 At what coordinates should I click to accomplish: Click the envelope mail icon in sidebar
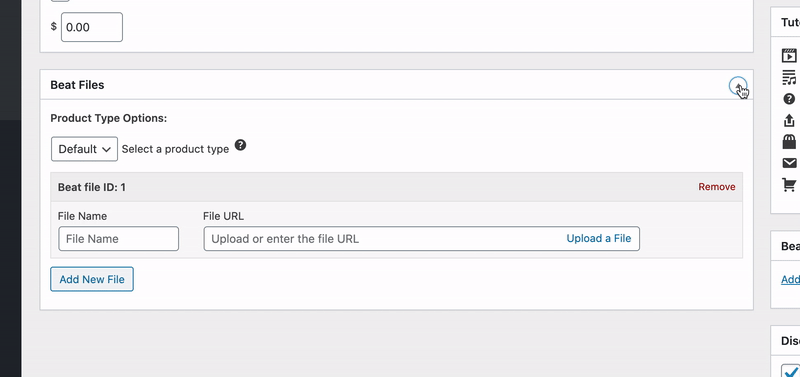[x=789, y=163]
